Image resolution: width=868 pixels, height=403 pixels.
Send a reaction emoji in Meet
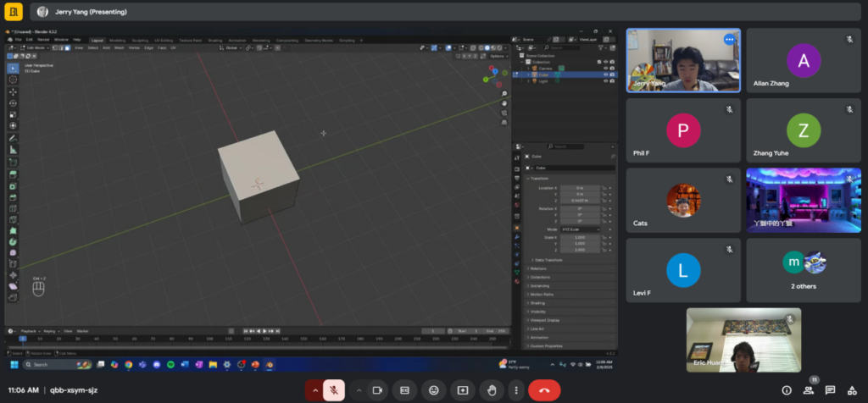click(x=433, y=390)
